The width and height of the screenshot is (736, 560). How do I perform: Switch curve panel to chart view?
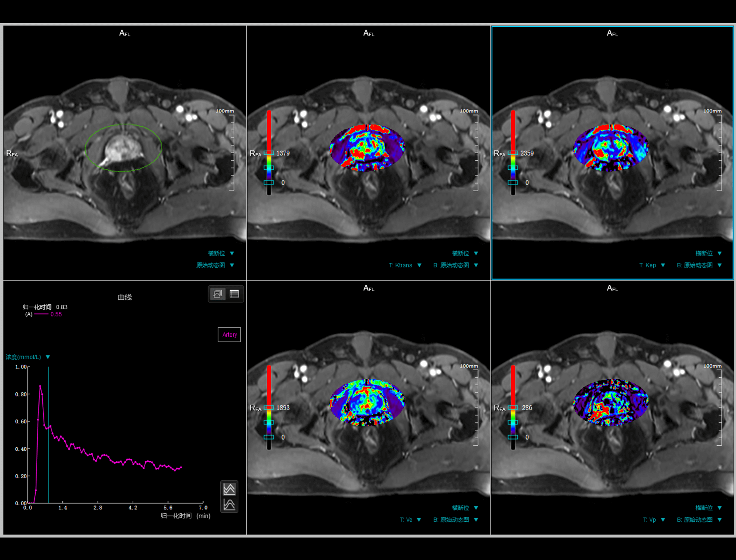(x=218, y=294)
